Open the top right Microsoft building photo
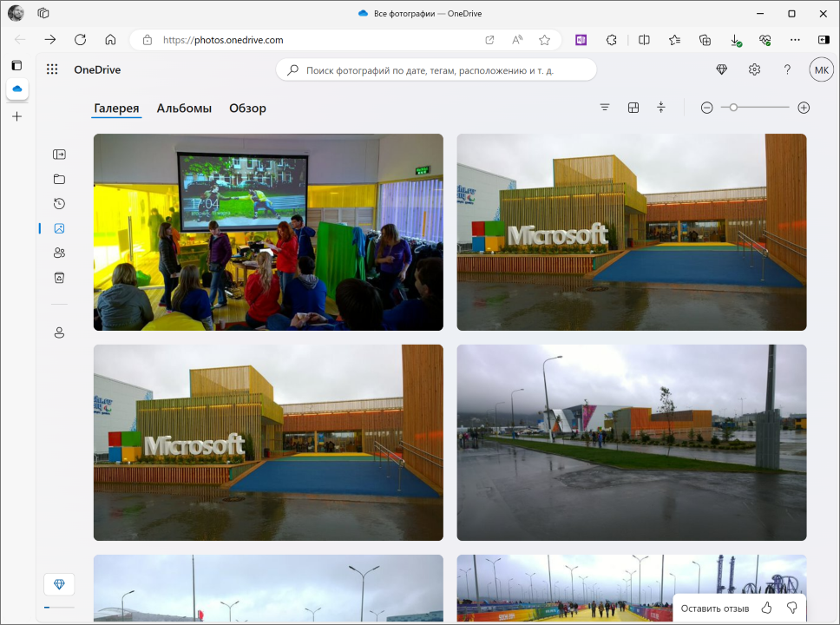Viewport: 840px width, 625px height. 632,232
